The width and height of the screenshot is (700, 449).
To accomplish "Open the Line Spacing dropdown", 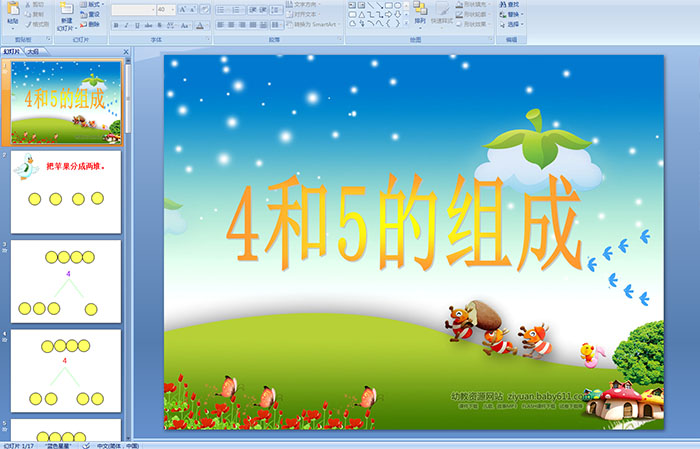I will click(277, 9).
